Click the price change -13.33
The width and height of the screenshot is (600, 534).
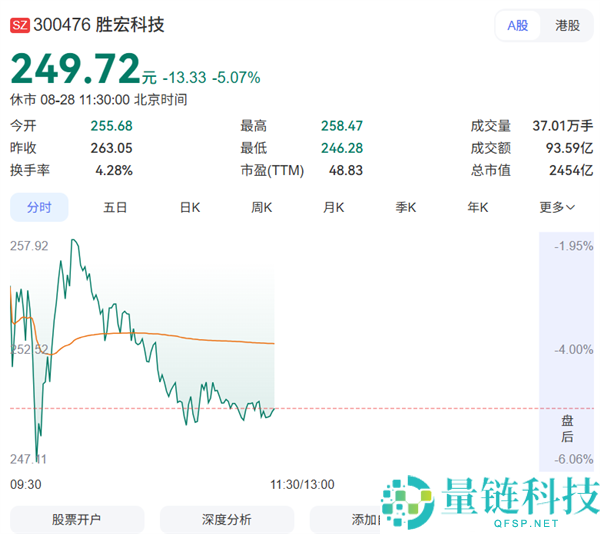tap(184, 78)
